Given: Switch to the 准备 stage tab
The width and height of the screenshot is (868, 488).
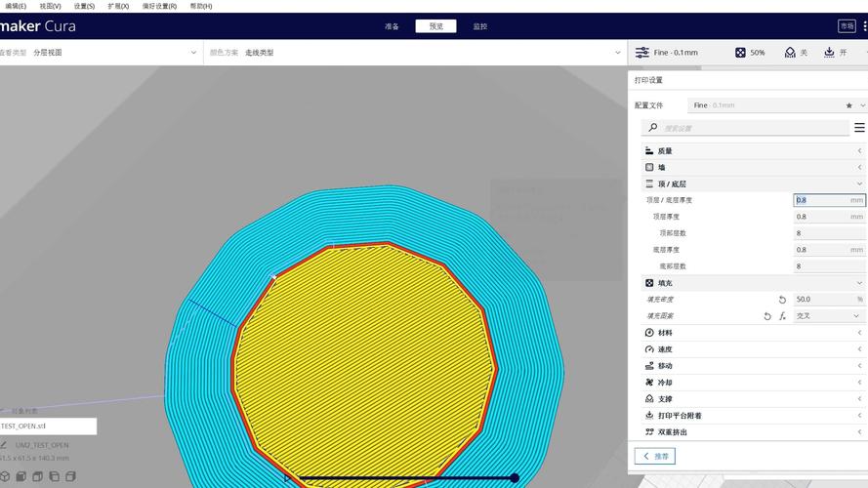Looking at the screenshot, I should point(392,26).
